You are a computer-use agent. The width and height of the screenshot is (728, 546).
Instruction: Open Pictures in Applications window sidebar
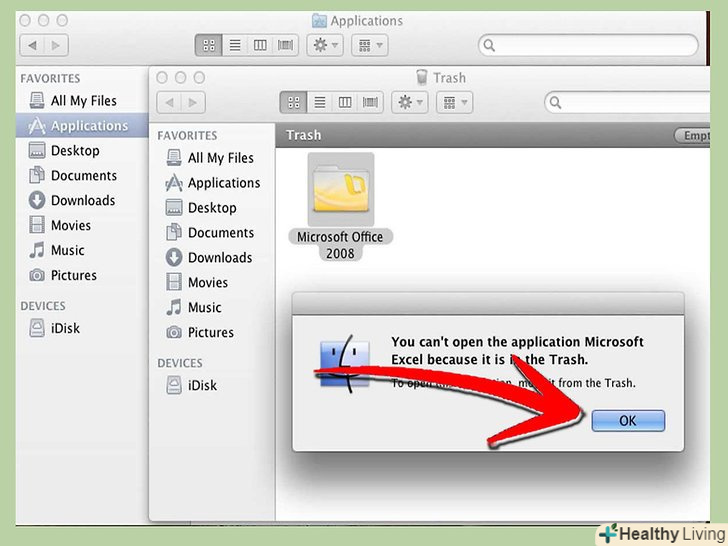[63, 275]
